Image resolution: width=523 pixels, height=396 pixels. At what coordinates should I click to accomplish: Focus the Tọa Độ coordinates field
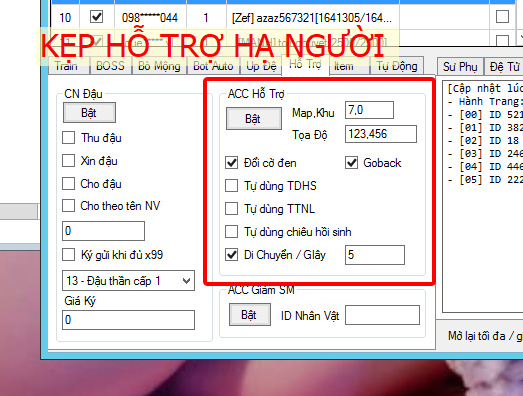click(381, 134)
